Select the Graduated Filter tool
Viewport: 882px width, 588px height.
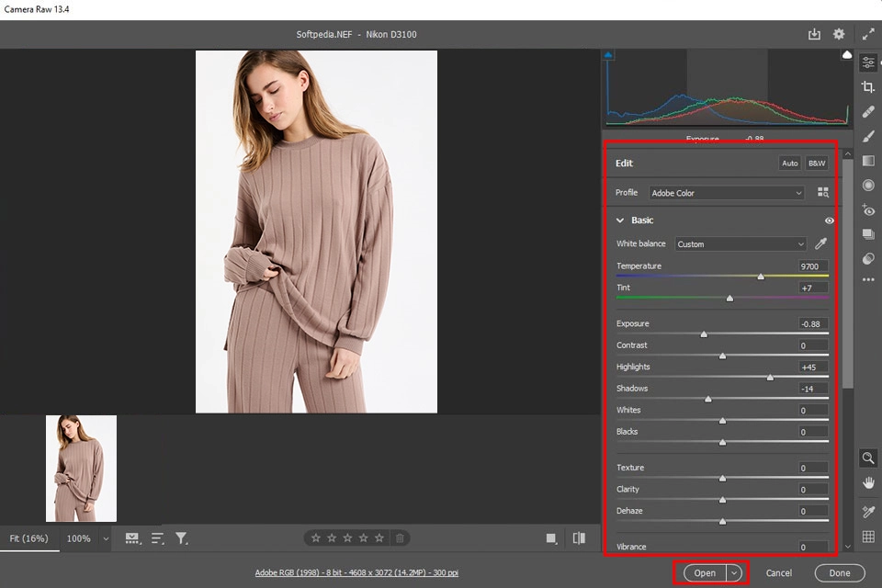[868, 161]
